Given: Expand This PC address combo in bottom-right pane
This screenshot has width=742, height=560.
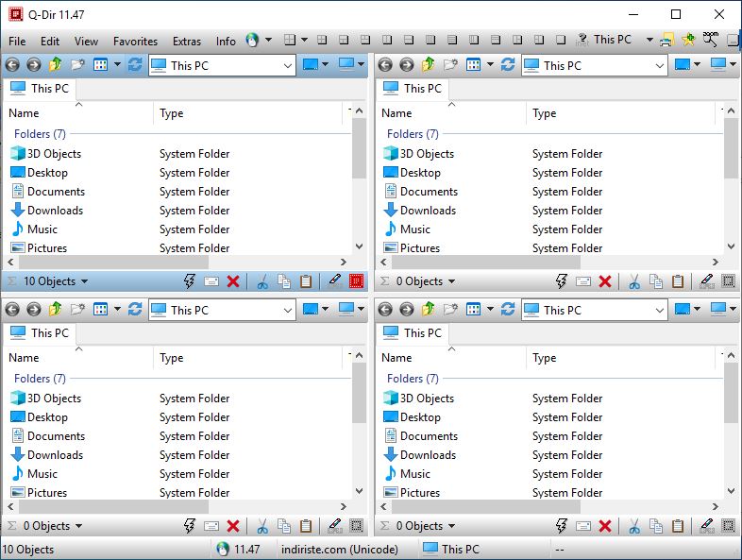Looking at the screenshot, I should pyautogui.click(x=660, y=310).
